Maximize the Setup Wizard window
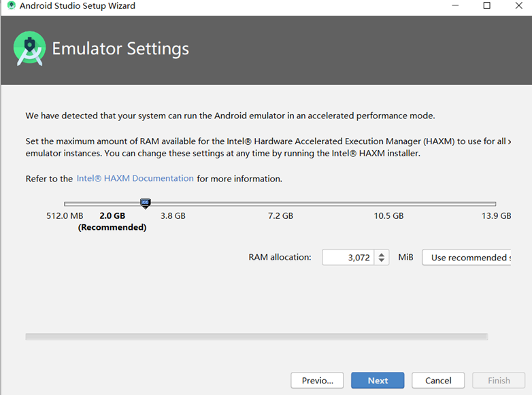The image size is (532, 395). pos(487,5)
